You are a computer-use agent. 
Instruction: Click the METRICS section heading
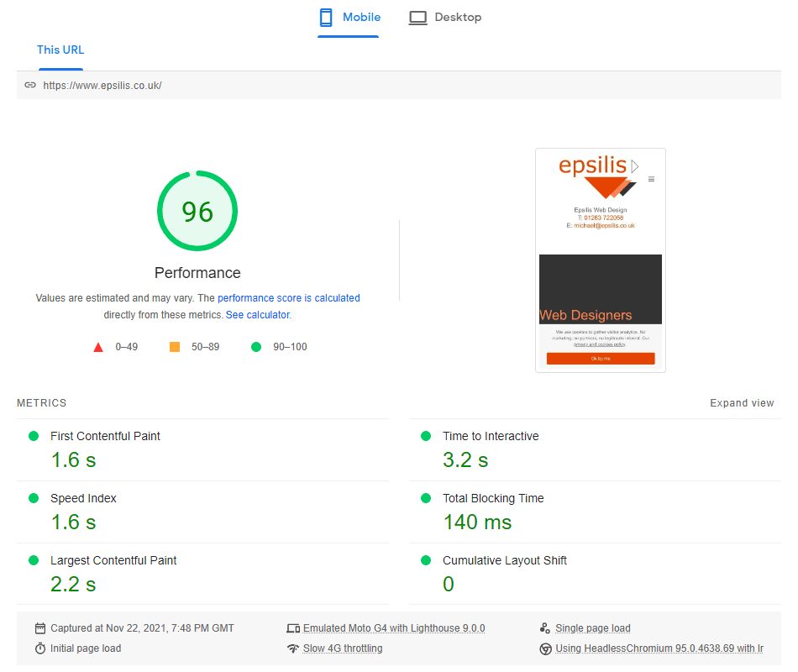click(x=42, y=402)
